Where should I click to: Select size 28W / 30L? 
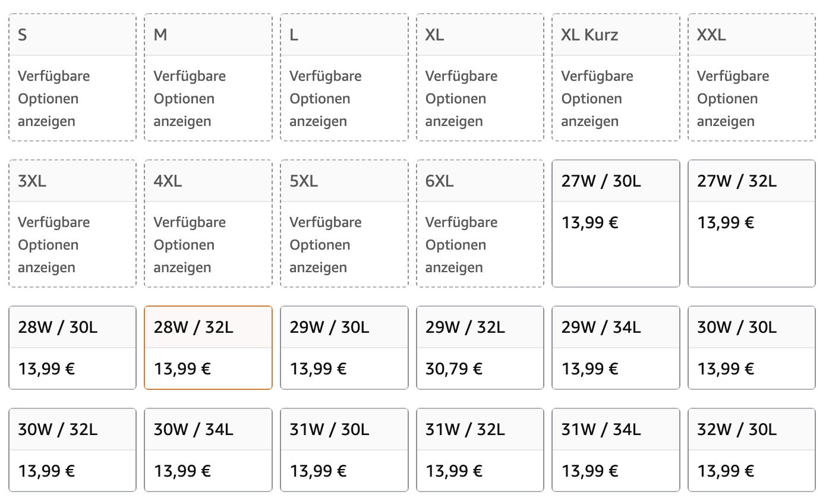tap(72, 348)
